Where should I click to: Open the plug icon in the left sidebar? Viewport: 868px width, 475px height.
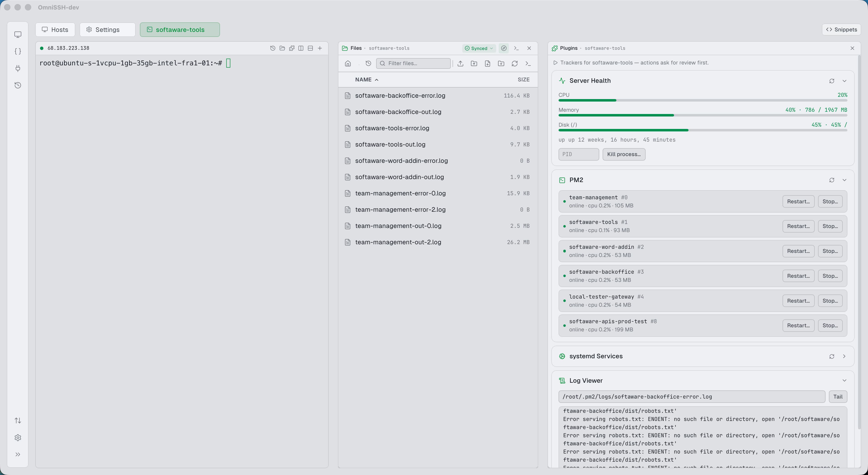click(18, 69)
